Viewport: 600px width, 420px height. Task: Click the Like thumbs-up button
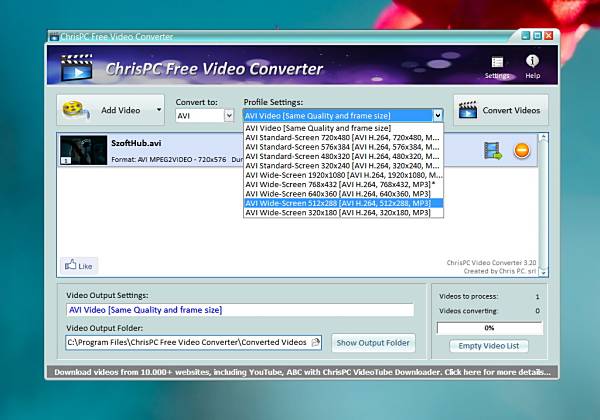tap(79, 265)
